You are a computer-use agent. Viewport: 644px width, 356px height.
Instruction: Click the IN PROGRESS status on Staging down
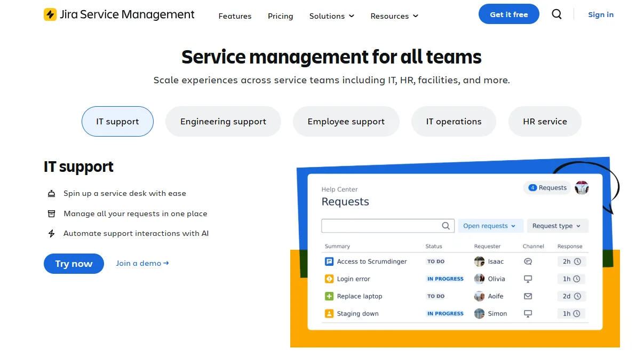(x=445, y=313)
